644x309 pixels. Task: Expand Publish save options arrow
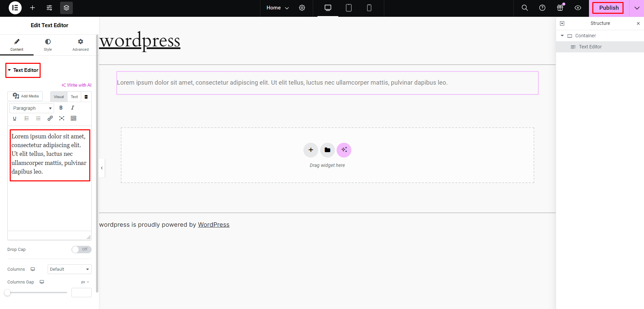[x=637, y=8]
